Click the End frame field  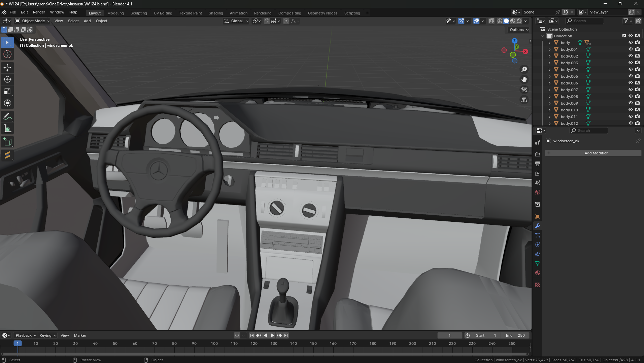[x=515, y=335]
